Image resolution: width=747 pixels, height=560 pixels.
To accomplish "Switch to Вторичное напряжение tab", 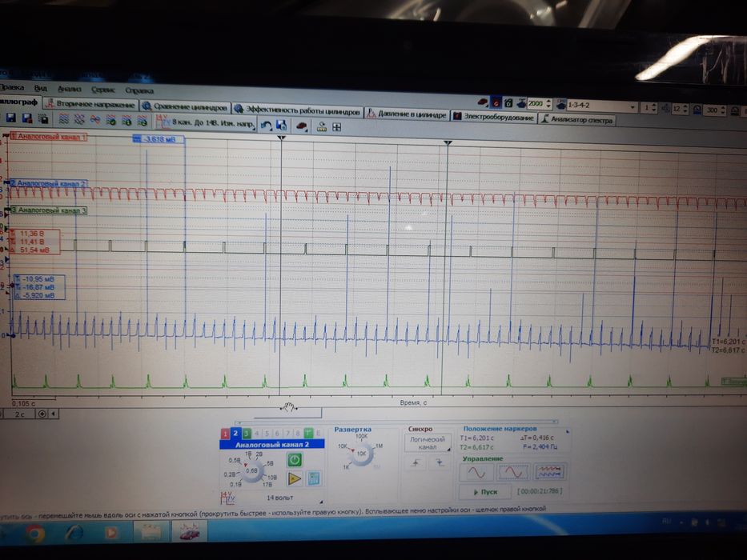I will click(x=90, y=104).
